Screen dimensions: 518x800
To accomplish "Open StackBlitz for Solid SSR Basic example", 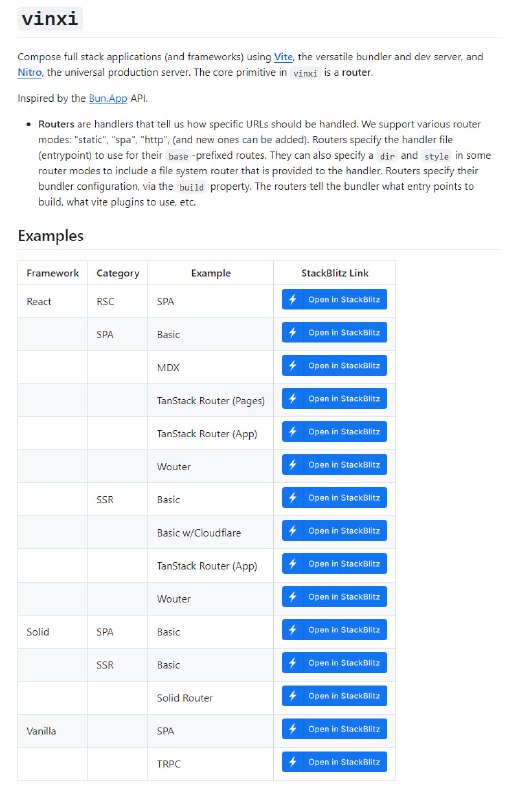I will pos(334,663).
